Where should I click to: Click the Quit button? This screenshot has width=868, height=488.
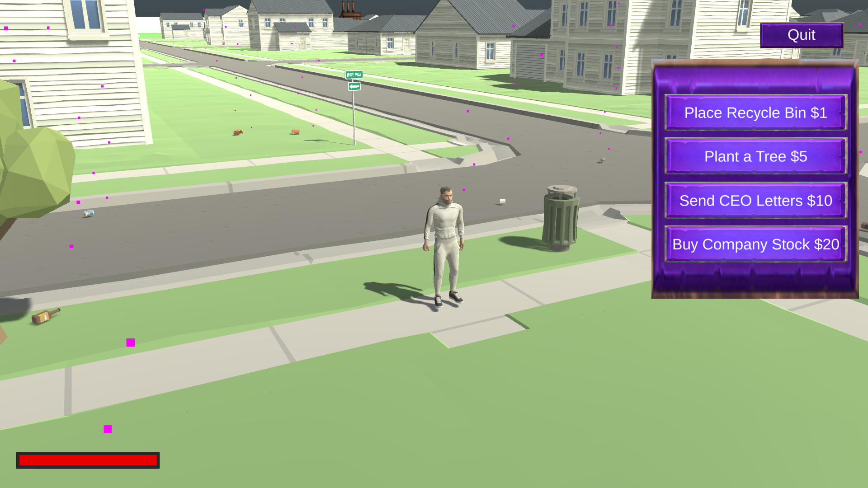click(801, 35)
